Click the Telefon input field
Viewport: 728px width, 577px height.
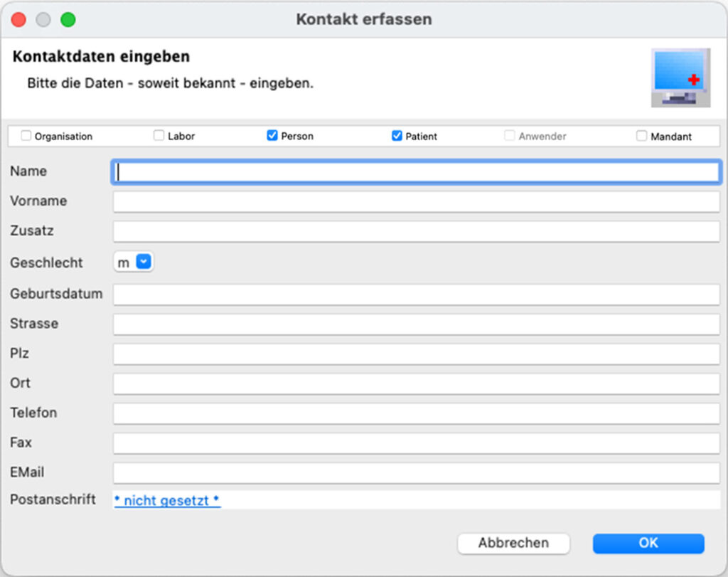[x=417, y=413]
